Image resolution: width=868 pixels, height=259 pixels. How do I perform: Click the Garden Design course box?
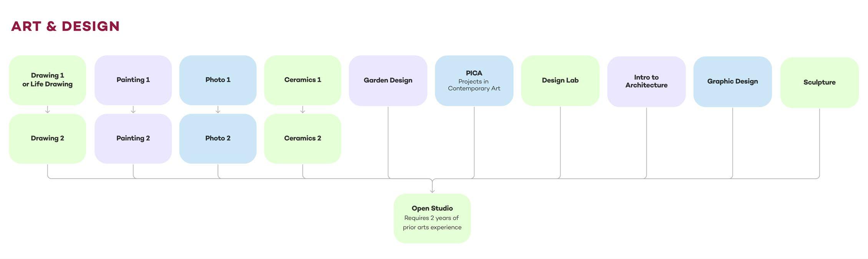coord(388,81)
